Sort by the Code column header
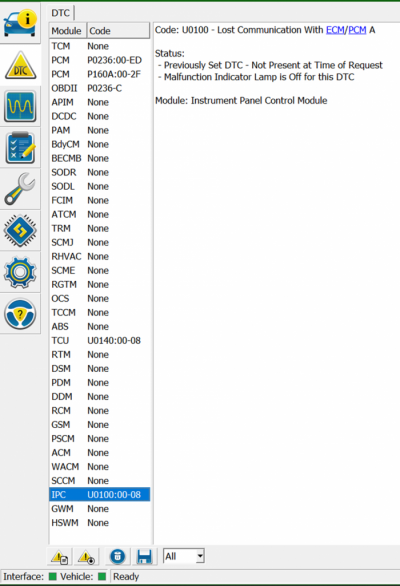The image size is (400, 586). pos(118,31)
